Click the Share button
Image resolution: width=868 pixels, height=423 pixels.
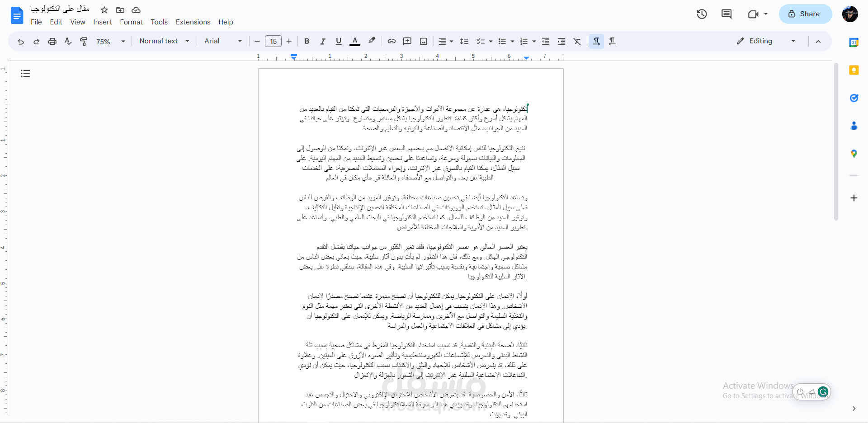pos(805,14)
